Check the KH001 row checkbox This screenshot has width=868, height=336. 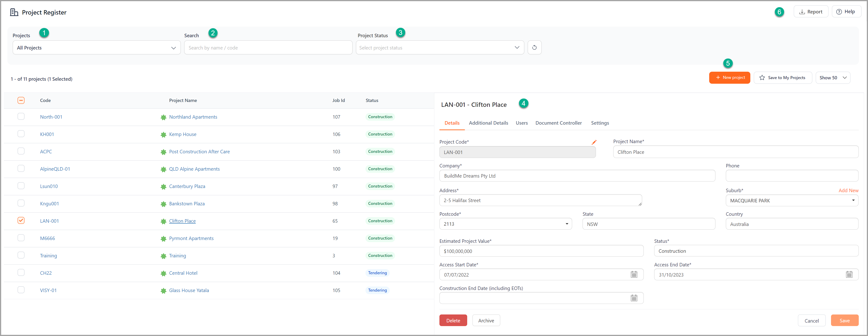pos(21,134)
